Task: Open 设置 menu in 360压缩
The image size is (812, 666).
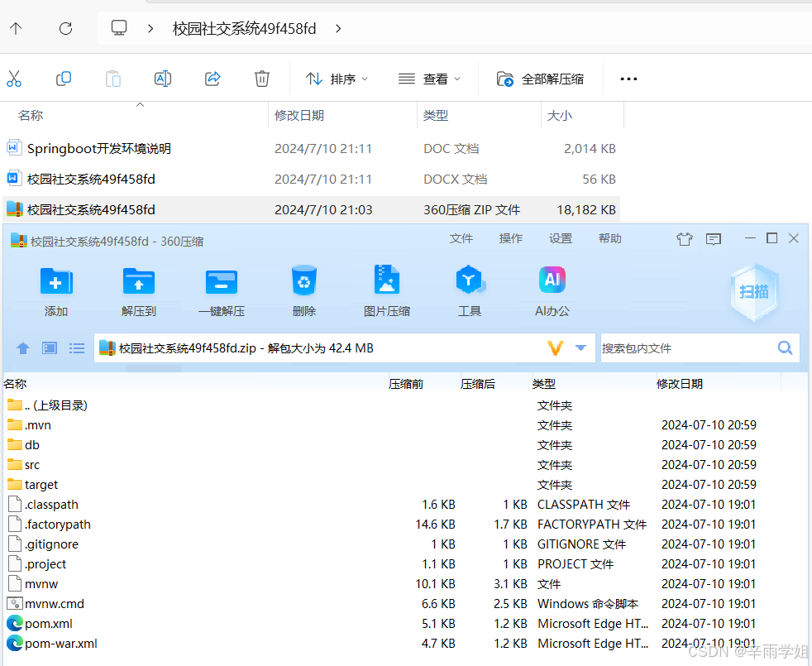Action: click(x=561, y=238)
